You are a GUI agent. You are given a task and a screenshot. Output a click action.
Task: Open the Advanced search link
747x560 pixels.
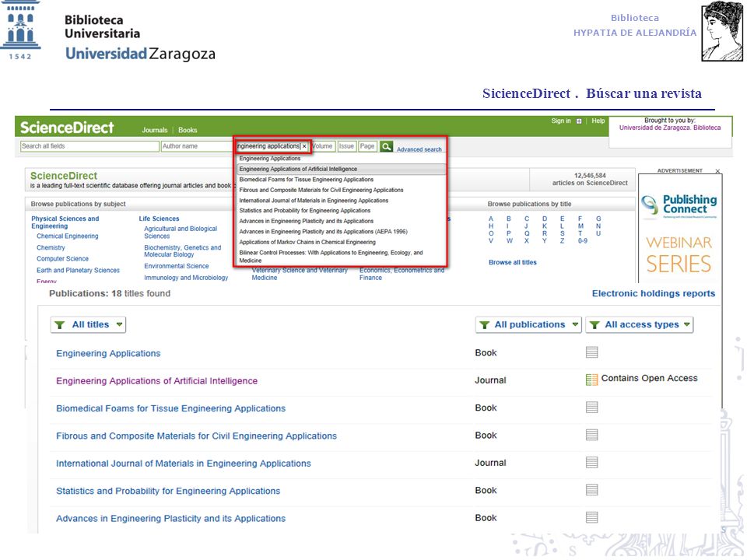[419, 149]
